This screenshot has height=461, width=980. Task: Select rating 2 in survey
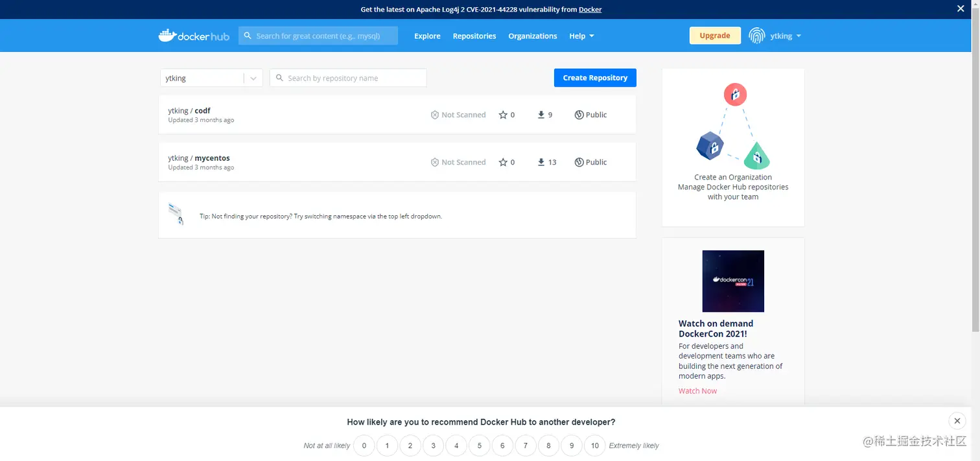point(410,445)
